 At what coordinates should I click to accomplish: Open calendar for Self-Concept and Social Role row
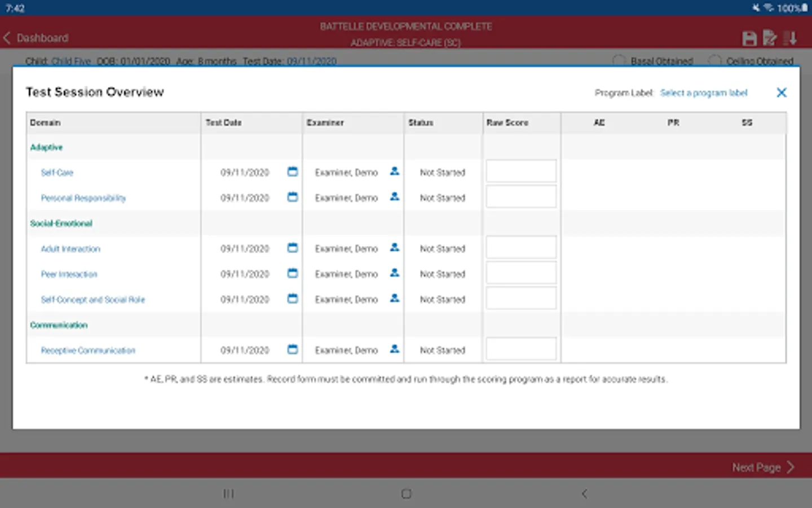pyautogui.click(x=293, y=299)
